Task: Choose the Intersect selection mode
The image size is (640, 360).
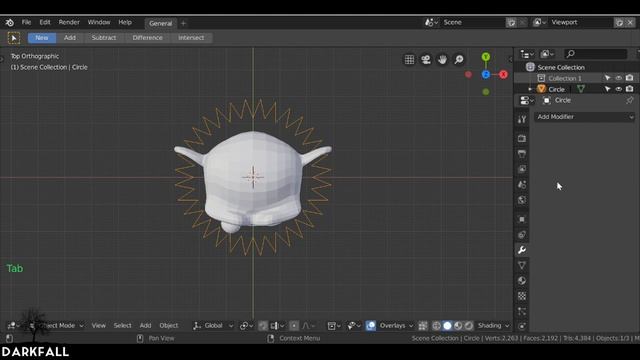Action: pyautogui.click(x=191, y=38)
